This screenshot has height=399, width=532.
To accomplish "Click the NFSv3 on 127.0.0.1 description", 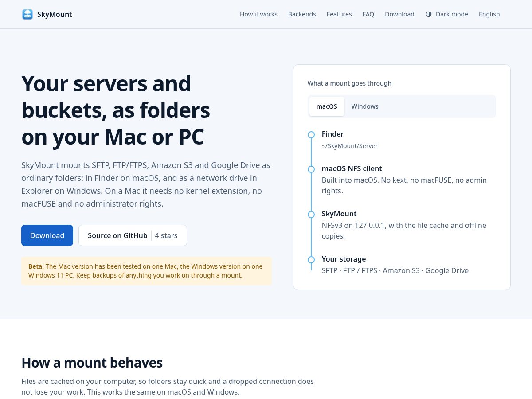I will 404,231.
